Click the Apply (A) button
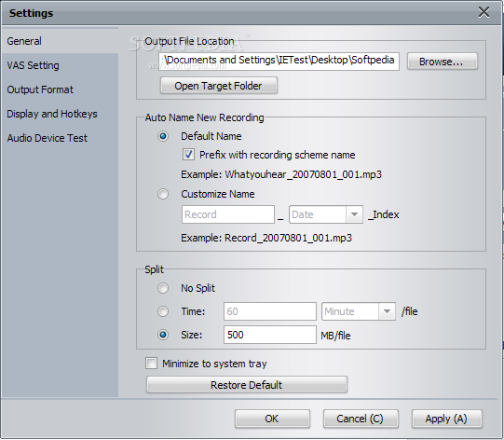The height and width of the screenshot is (440, 504). [x=446, y=419]
